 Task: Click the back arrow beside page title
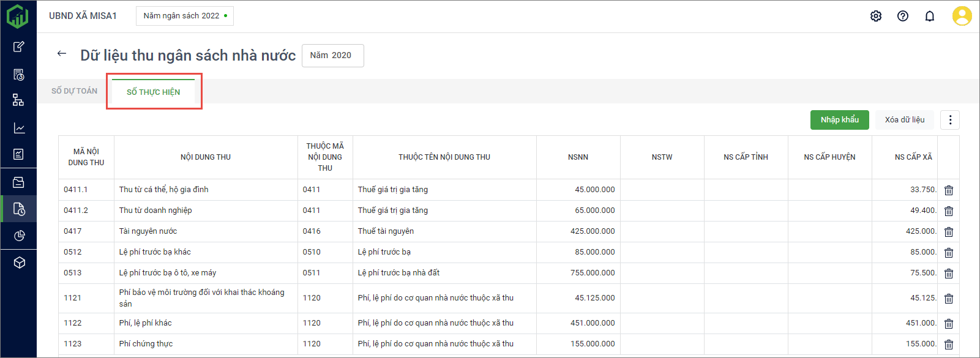click(61, 54)
